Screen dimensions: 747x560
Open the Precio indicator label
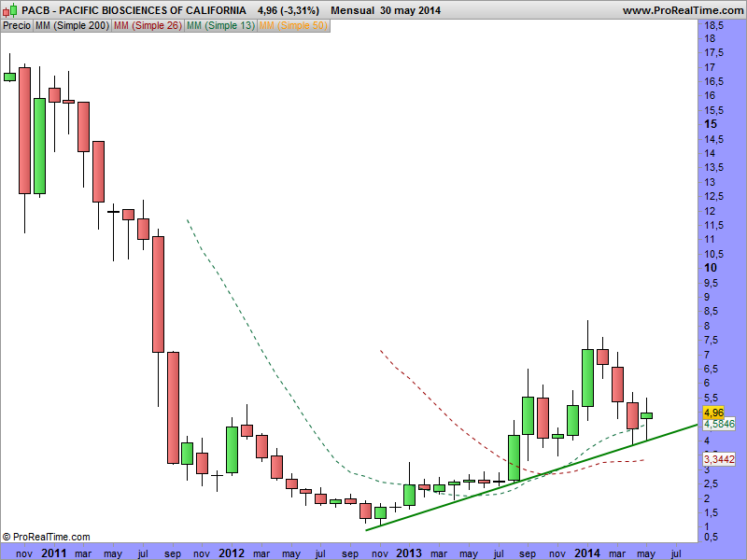(17, 26)
